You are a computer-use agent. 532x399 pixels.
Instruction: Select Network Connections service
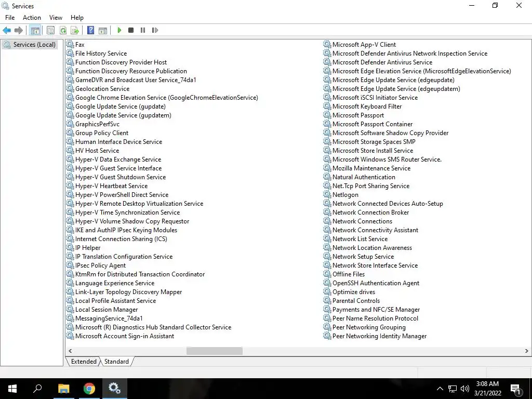(x=362, y=221)
